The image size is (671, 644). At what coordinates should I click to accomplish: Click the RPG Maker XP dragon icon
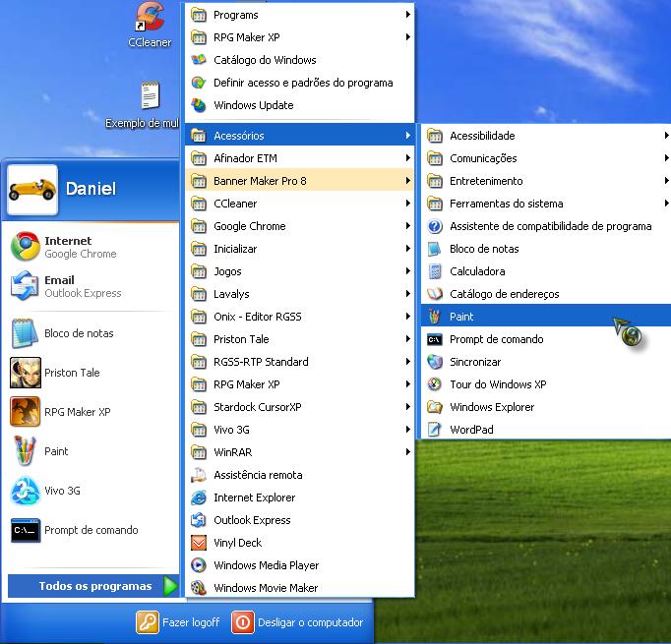(x=26, y=412)
